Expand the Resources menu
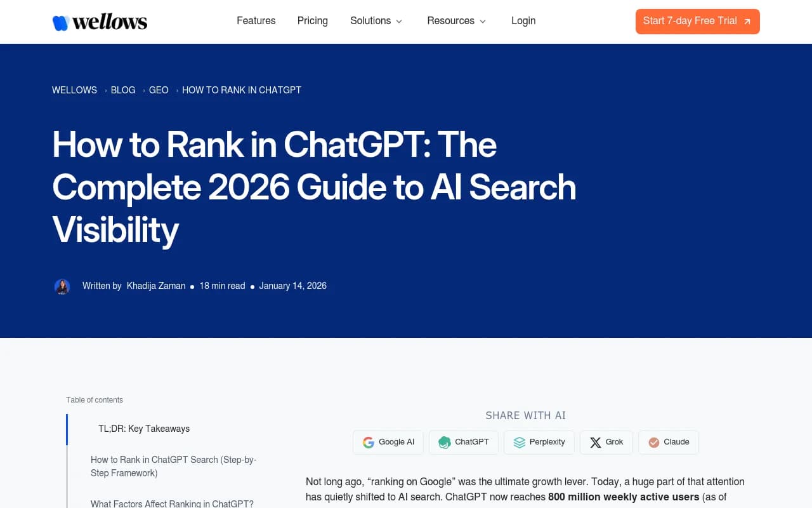Image resolution: width=812 pixels, height=508 pixels. [451, 21]
